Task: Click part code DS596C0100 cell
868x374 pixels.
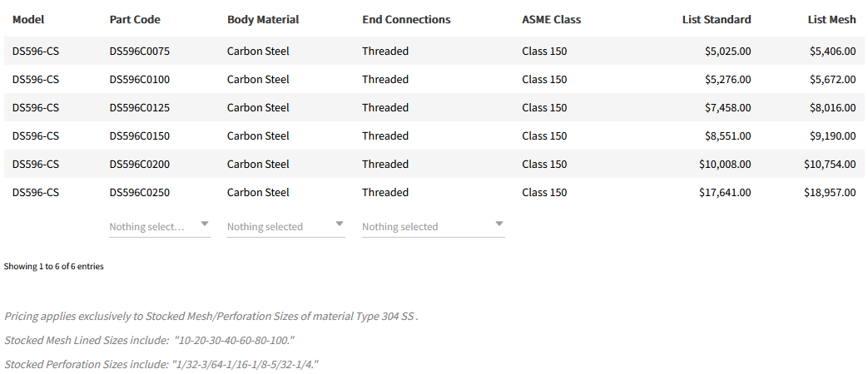Action: pyautogui.click(x=140, y=79)
